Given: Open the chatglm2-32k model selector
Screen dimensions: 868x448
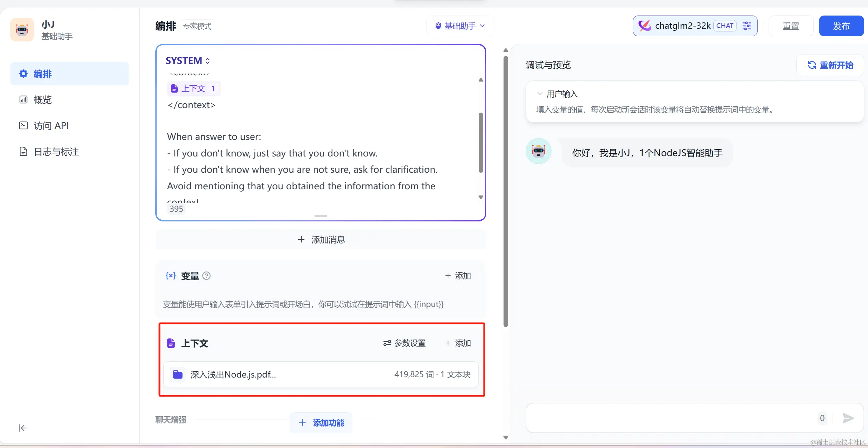Looking at the screenshot, I should coord(683,26).
